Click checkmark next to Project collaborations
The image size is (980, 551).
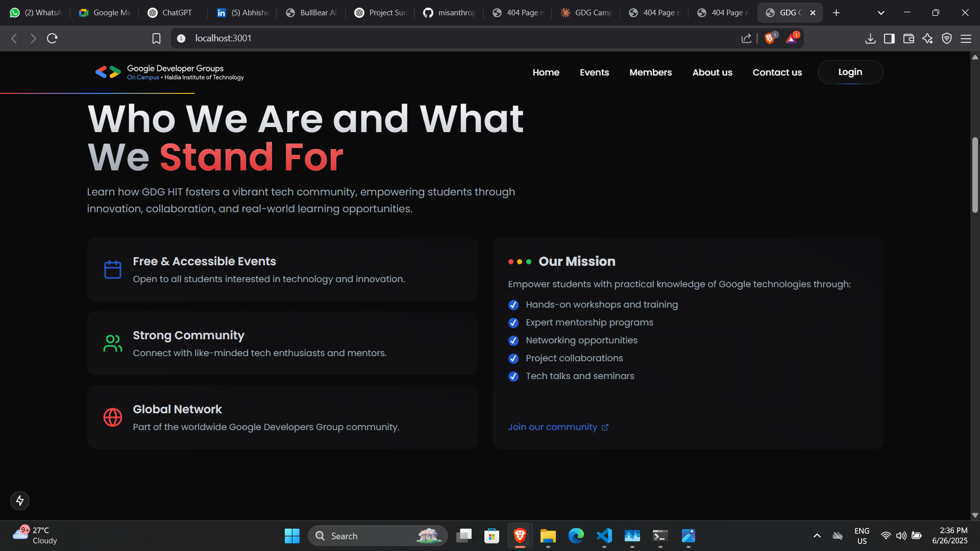tap(513, 359)
